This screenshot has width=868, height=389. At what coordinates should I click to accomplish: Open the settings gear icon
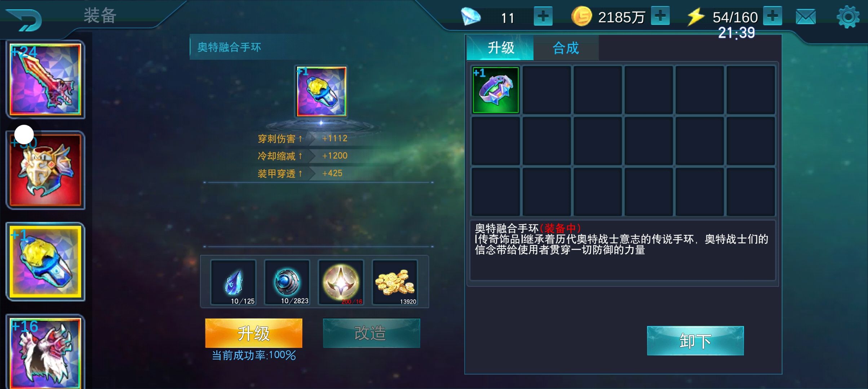point(848,17)
